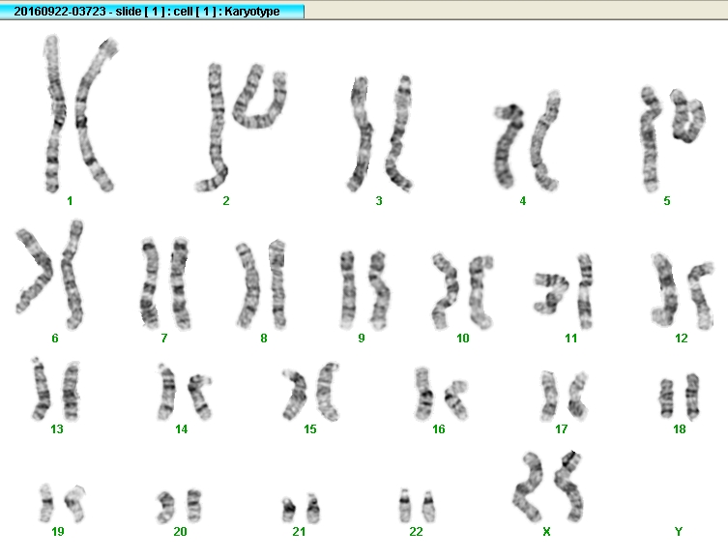The height and width of the screenshot is (560, 728).
Task: Click the chromosome 14 pair image
Action: pos(185,392)
